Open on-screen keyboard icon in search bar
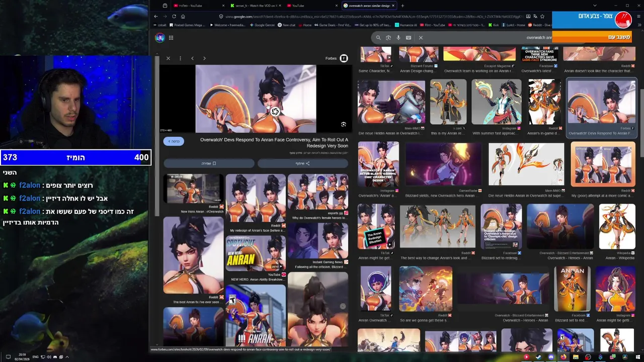Image resolution: width=644 pixels, height=362 pixels. 409,38
